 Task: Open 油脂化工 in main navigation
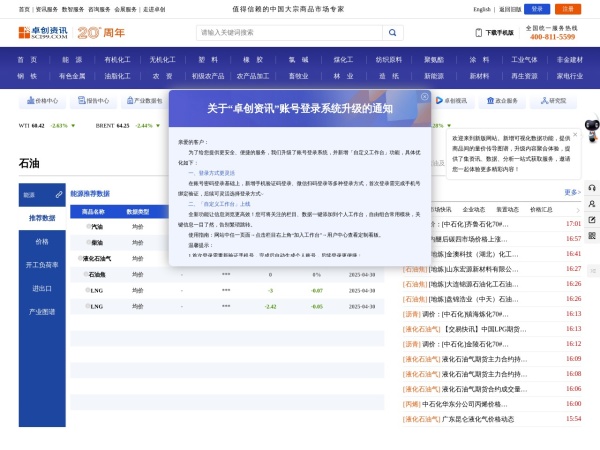click(117, 76)
